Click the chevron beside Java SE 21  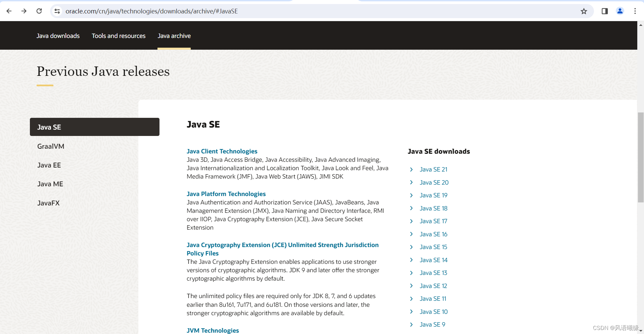tap(411, 170)
